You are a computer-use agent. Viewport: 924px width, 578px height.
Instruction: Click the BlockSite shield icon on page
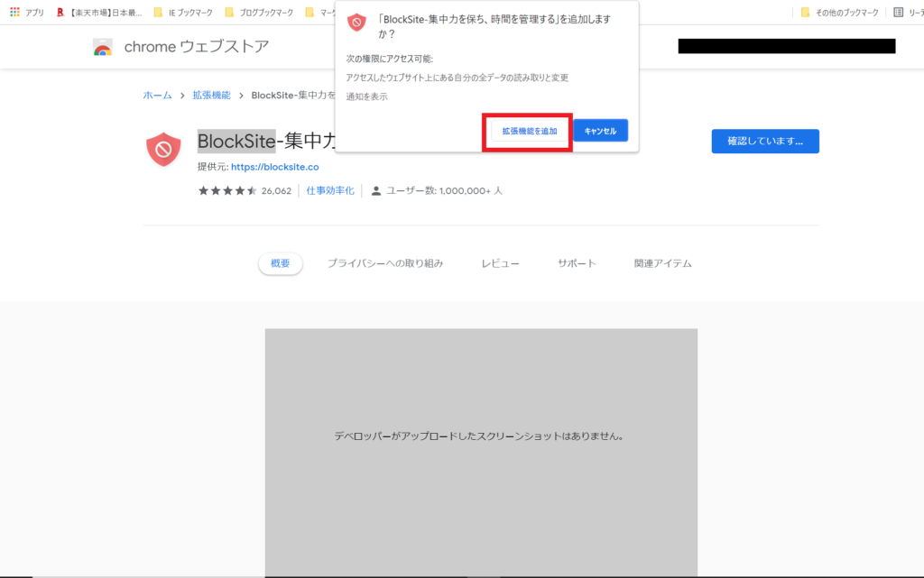tap(163, 149)
